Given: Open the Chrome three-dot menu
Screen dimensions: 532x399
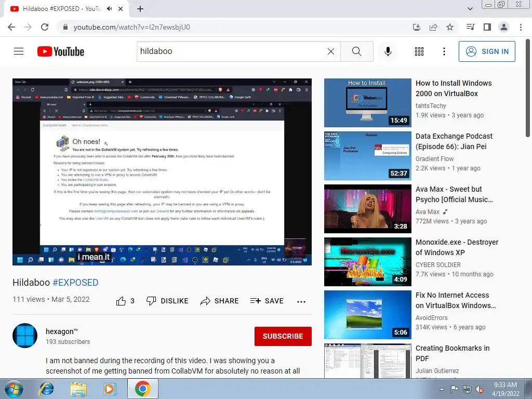Looking at the screenshot, I should (521, 27).
